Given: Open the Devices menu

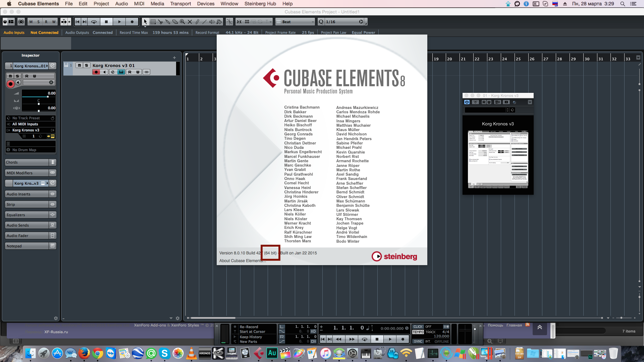Looking at the screenshot, I should [206, 4].
